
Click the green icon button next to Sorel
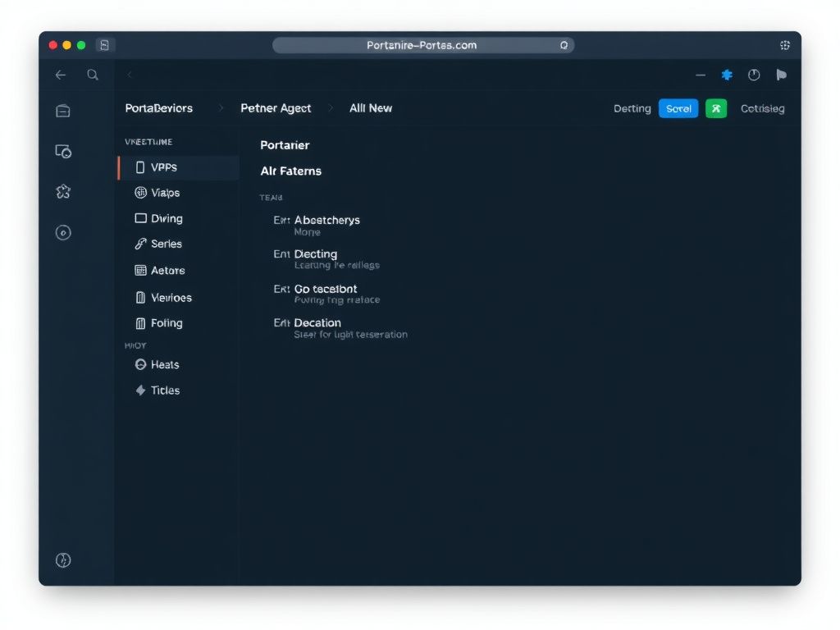pos(716,109)
